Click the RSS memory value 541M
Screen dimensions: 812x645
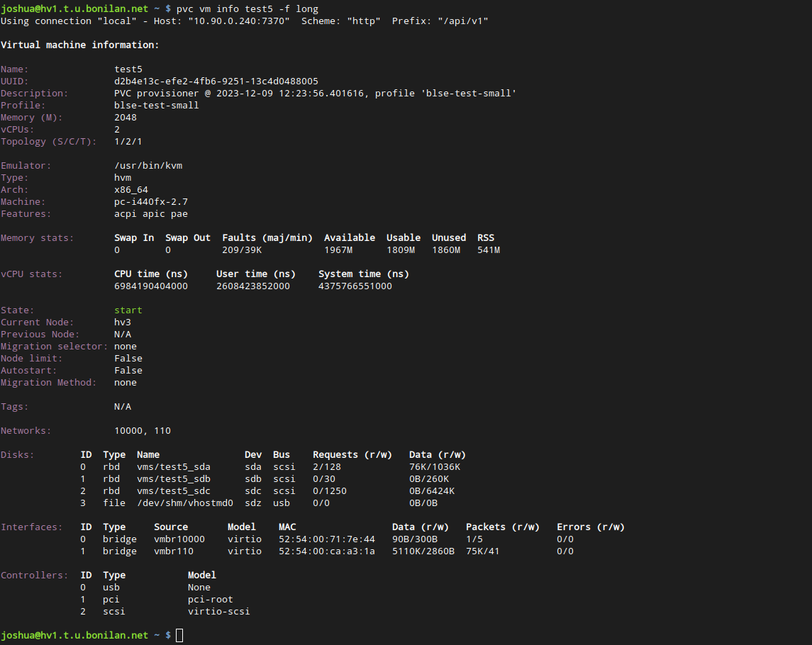[x=488, y=249]
